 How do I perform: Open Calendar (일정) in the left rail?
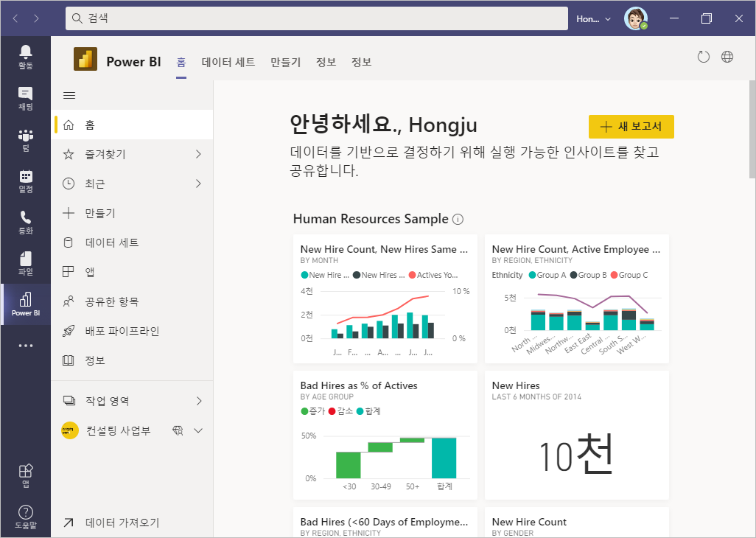pos(26,181)
